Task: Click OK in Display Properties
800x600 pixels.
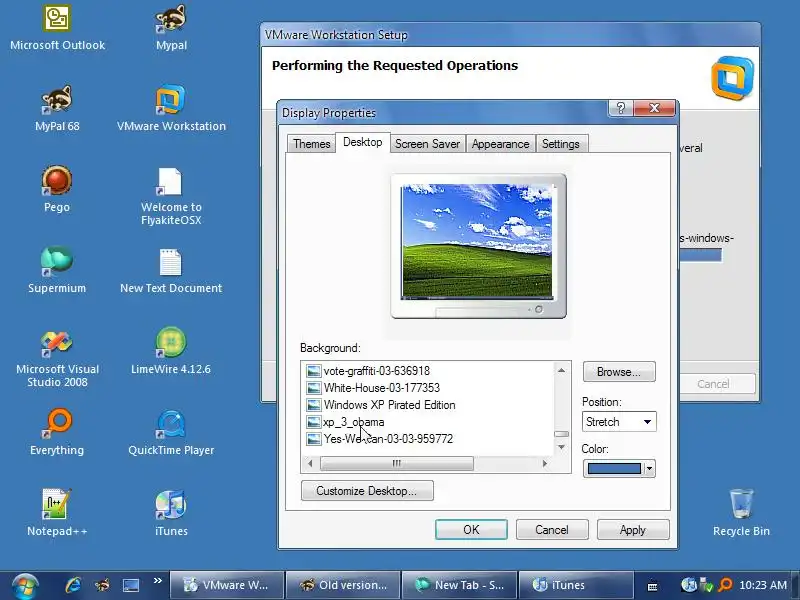Action: pos(471,530)
